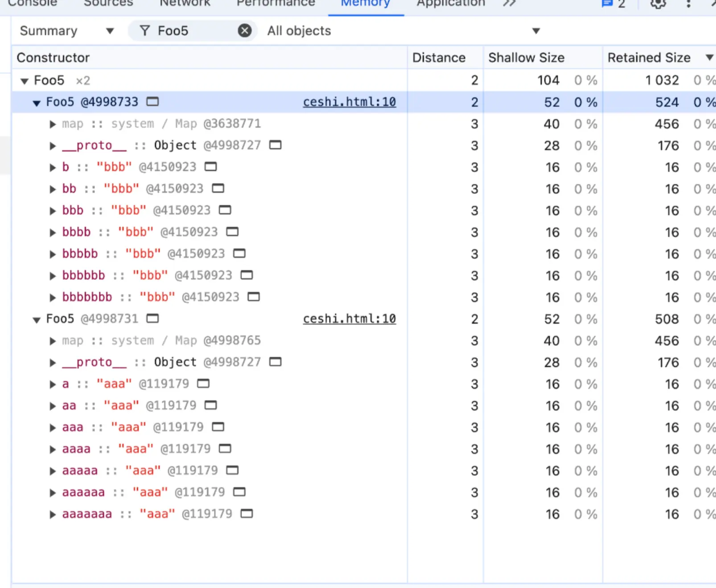This screenshot has width=716, height=588.
Task: Click window icon beside bbbbb :: "bbb"
Action: (239, 253)
